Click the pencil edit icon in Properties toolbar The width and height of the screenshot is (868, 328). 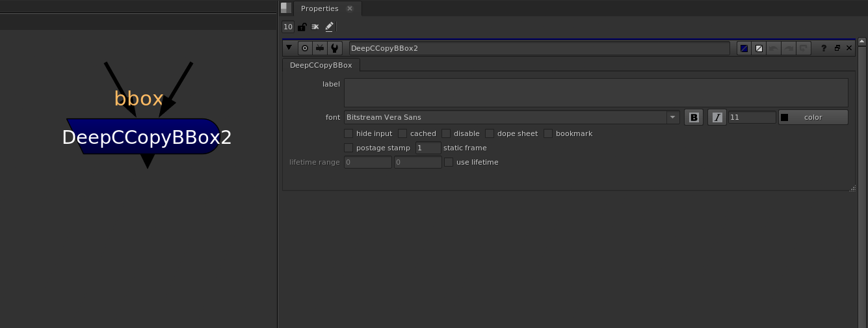(329, 27)
